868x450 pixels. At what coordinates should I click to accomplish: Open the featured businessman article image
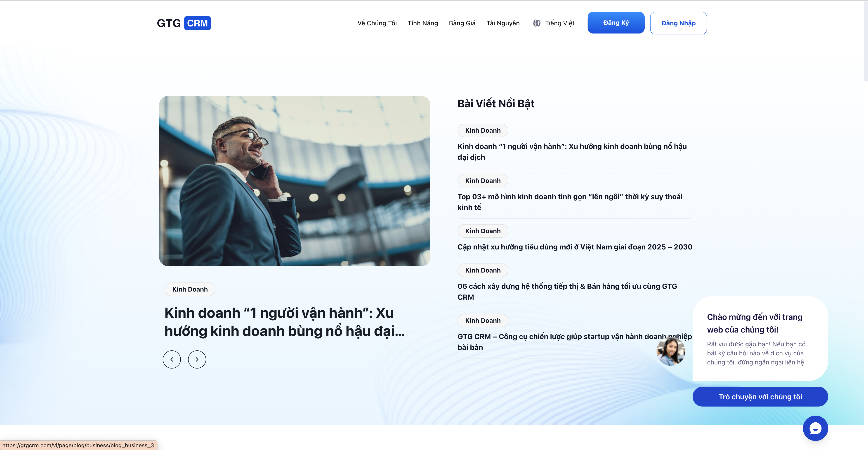pyautogui.click(x=294, y=181)
